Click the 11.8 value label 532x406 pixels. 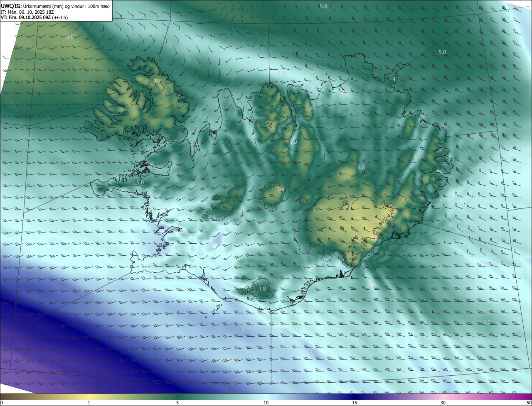coord(239,330)
